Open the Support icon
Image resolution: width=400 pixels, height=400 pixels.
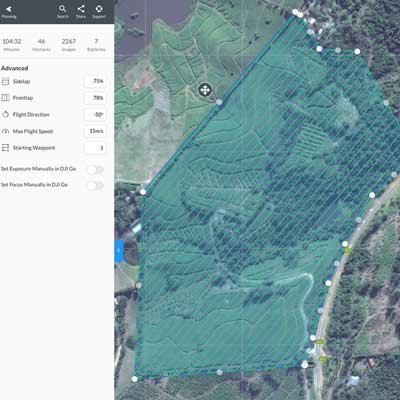pos(99,9)
